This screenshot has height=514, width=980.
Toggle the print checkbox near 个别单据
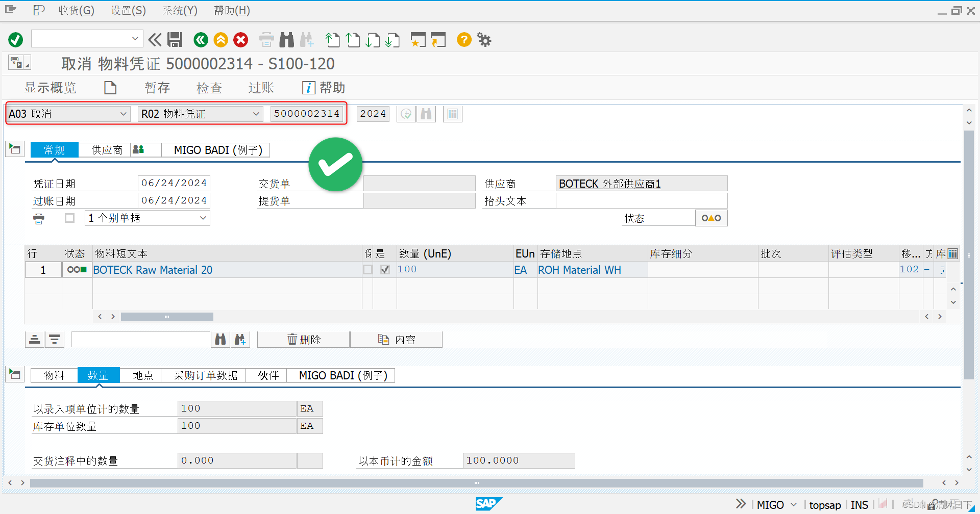pyautogui.click(x=70, y=218)
